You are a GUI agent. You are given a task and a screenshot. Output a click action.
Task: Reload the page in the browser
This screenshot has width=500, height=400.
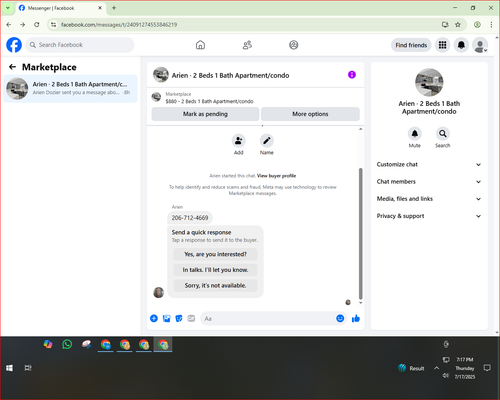point(37,24)
